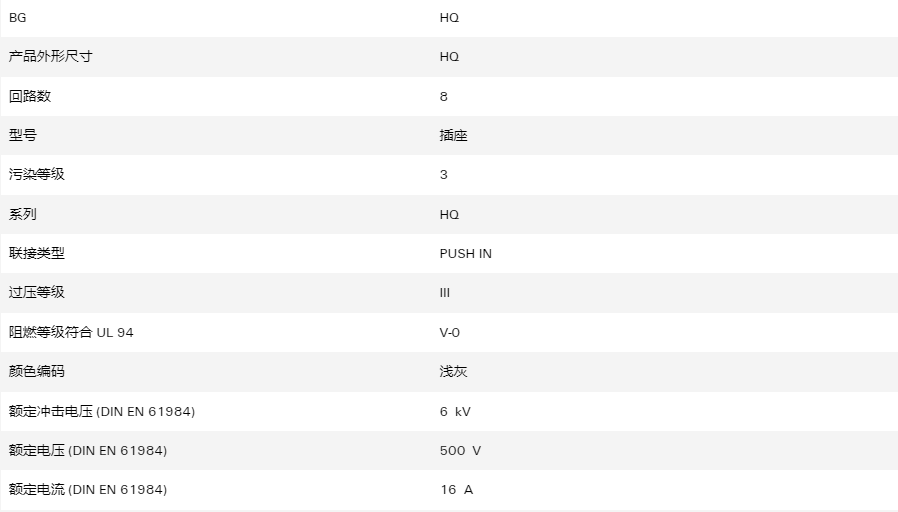The height and width of the screenshot is (512, 898).
Task: Select the V-0 flammability value
Action: pos(450,333)
